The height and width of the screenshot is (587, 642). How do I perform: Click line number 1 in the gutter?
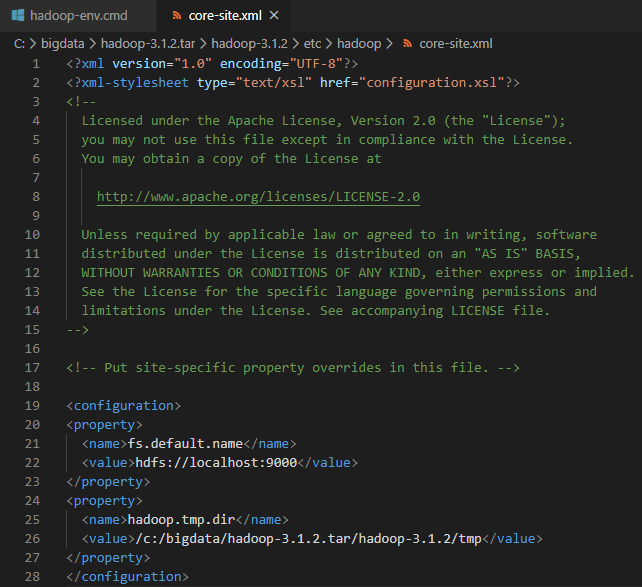coord(36,64)
